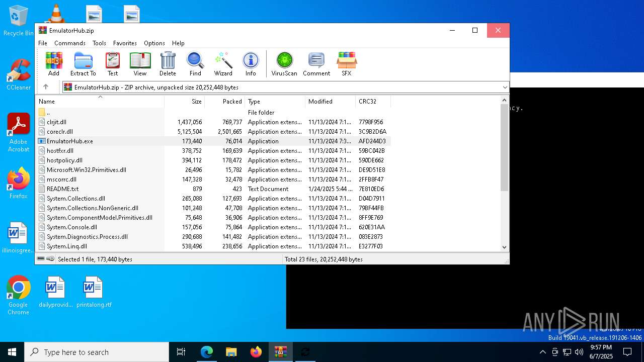Open CCleaner desktop shortcut
The height and width of the screenshot is (362, 644).
19,75
